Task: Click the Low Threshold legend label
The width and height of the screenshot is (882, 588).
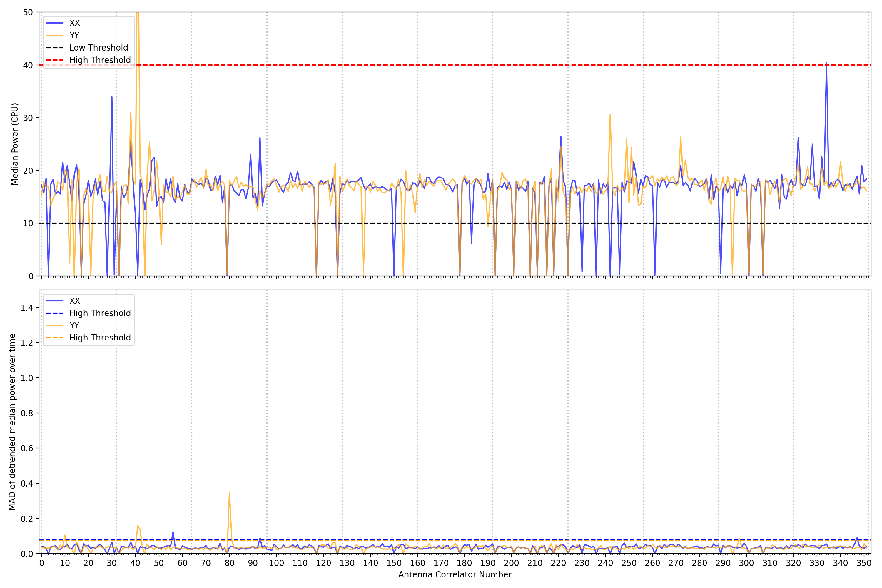Action: point(98,48)
